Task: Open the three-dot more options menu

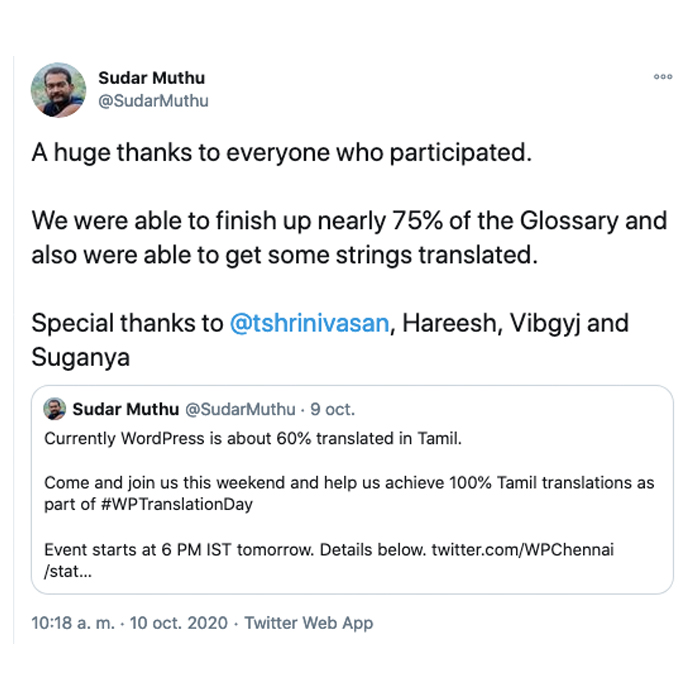Action: (x=663, y=77)
